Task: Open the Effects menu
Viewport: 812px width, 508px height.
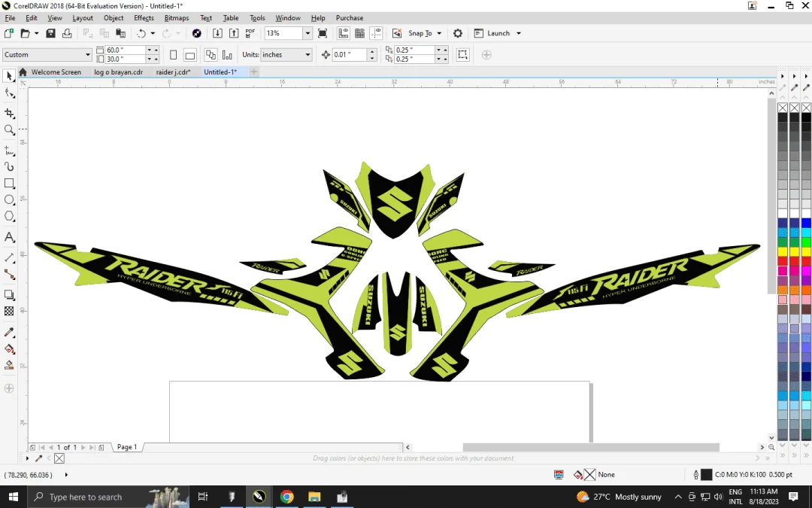Action: click(144, 17)
